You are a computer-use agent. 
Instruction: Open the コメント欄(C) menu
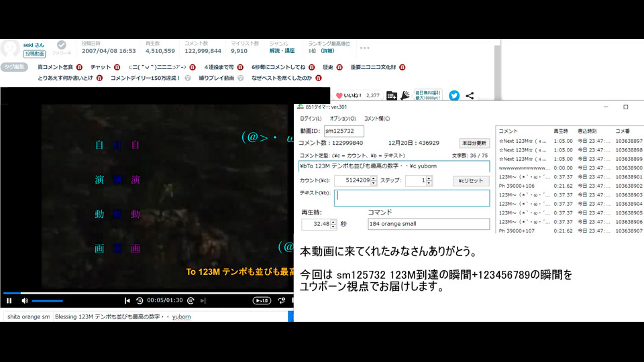pyautogui.click(x=376, y=119)
